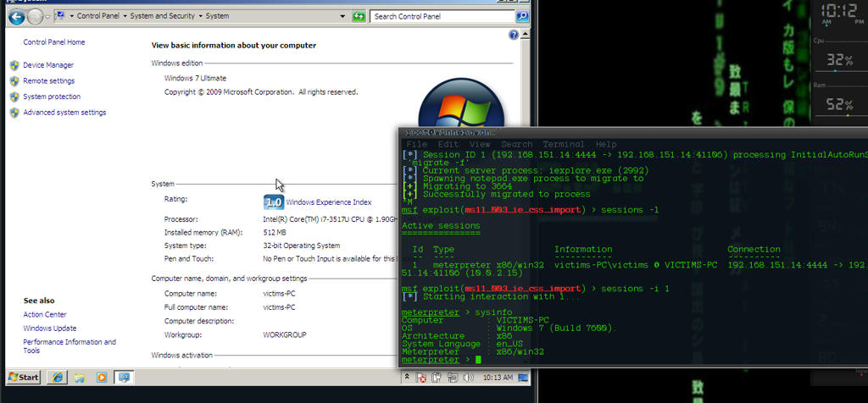The width and height of the screenshot is (868, 403).
Task: Open Advanced system settings link
Action: tap(64, 113)
